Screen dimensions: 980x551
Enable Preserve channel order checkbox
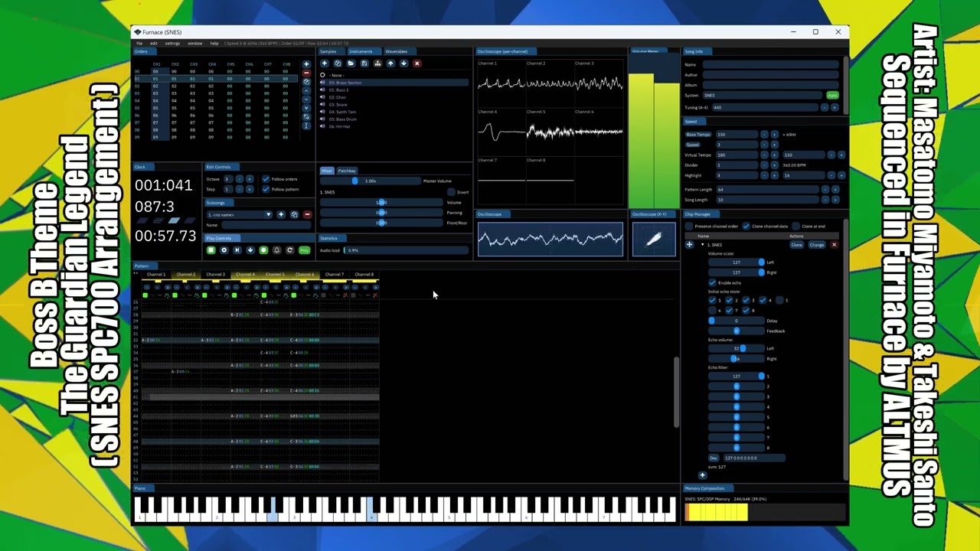click(689, 226)
